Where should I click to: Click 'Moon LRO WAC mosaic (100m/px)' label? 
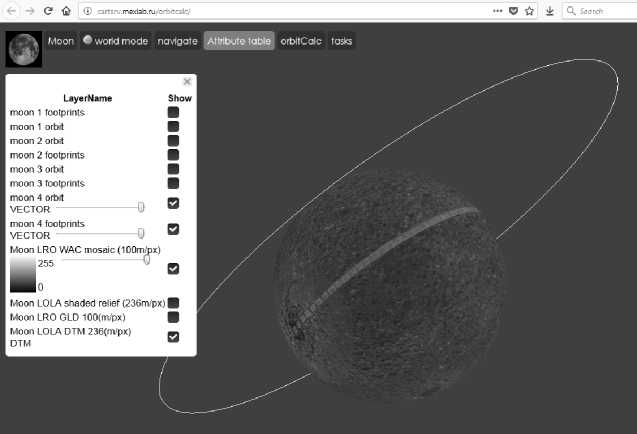click(85, 250)
